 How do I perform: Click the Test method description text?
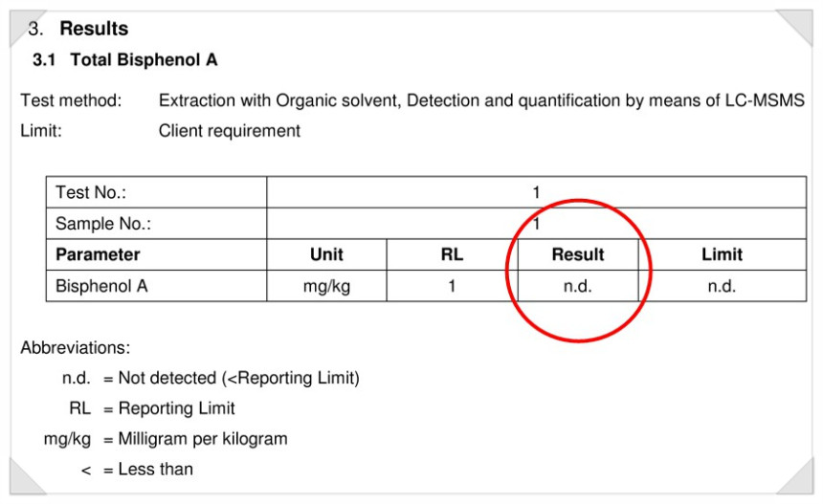481,100
